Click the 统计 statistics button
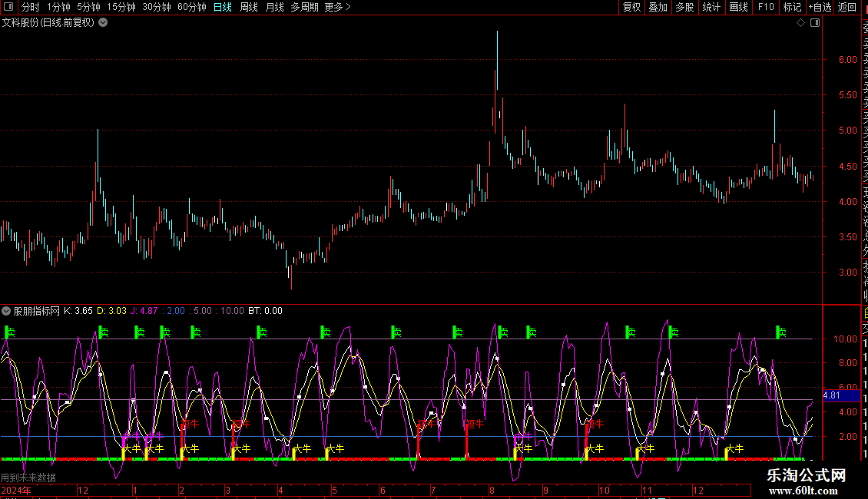 point(711,7)
